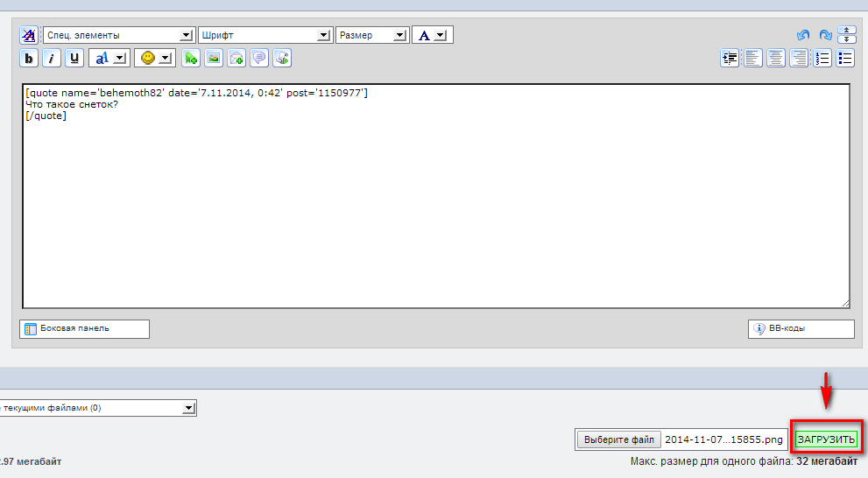Click the ЗАГРУЗИТЬ upload button
Image resolution: width=868 pixels, height=478 pixels.
(x=826, y=439)
